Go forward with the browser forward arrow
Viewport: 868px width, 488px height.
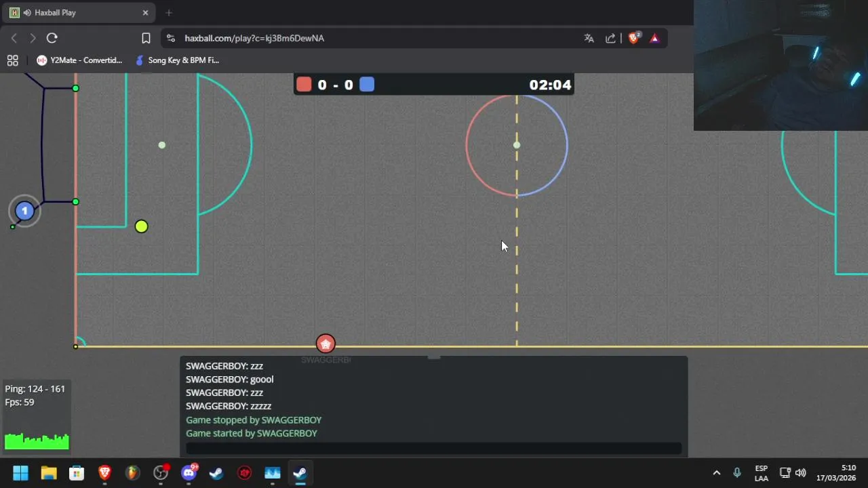click(33, 38)
